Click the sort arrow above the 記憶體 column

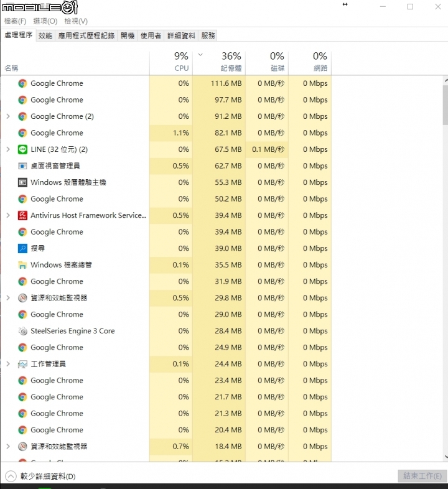point(200,55)
